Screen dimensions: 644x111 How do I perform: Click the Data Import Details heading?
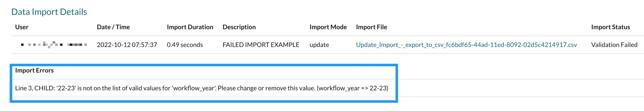coord(49,12)
